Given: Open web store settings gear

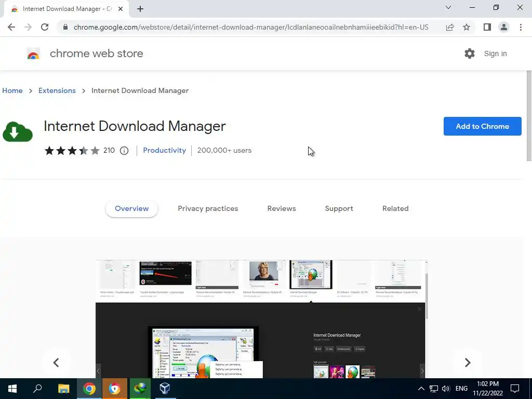Looking at the screenshot, I should coord(470,54).
